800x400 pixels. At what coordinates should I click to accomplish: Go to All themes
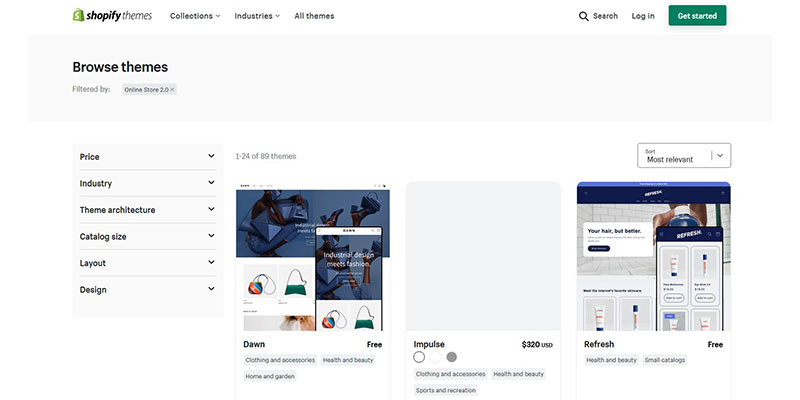(314, 16)
